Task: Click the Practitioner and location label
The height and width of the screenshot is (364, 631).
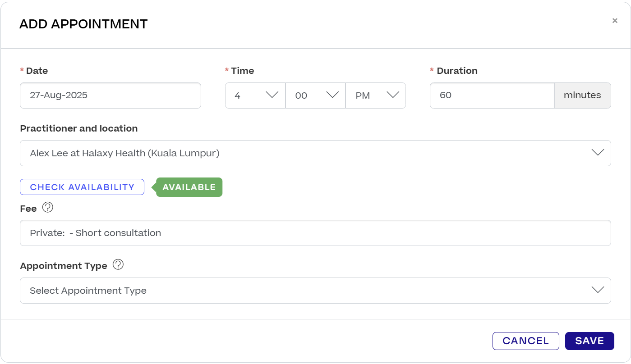Action: pyautogui.click(x=79, y=128)
